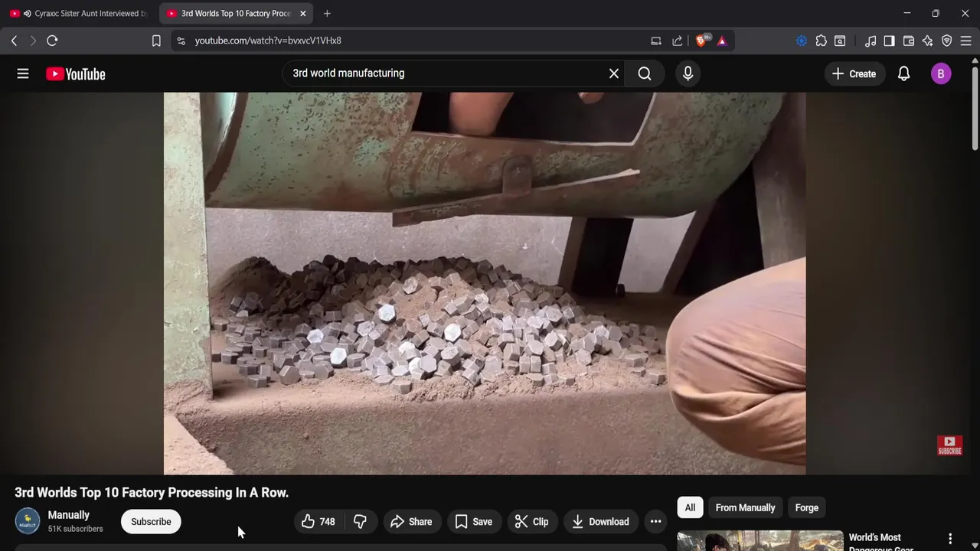Open the World's Most Dangerous Gear thumbnail
This screenshot has width=980, height=551.
pos(760,540)
